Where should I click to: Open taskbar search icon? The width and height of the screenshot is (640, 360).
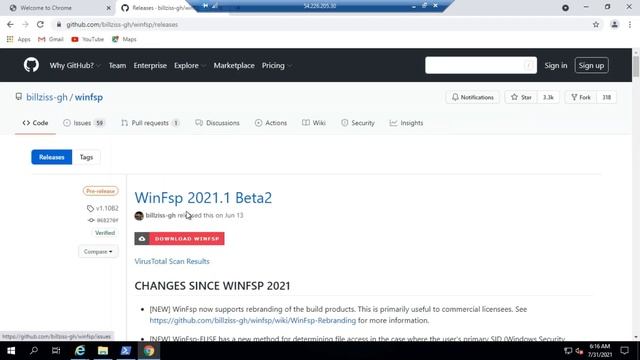point(34,351)
